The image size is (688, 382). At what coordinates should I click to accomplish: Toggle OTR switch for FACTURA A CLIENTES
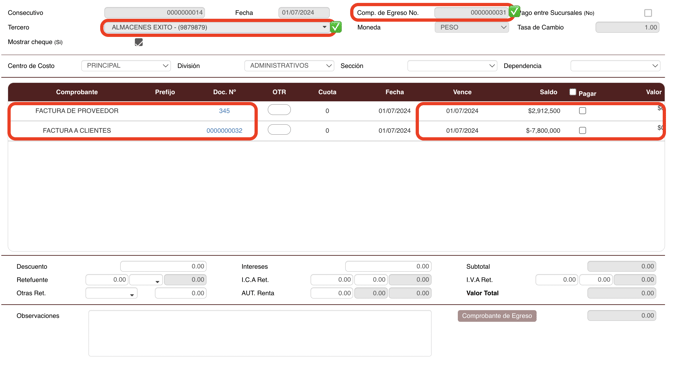point(279,130)
